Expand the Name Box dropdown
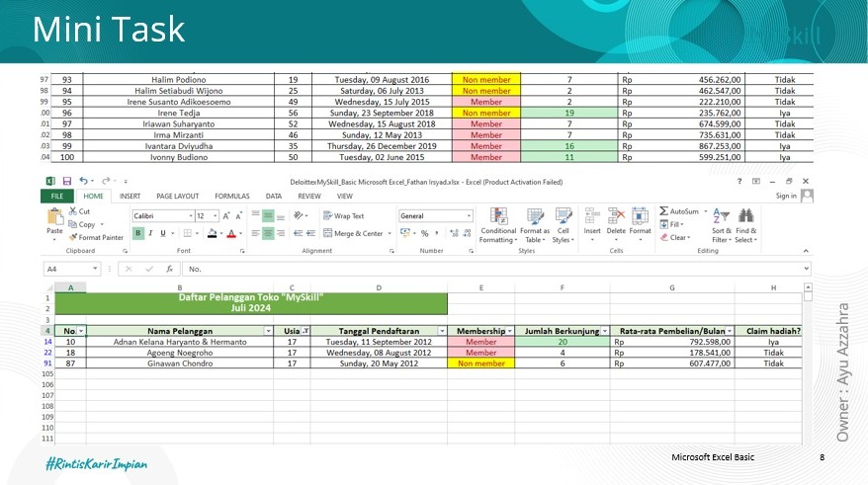The width and height of the screenshot is (868, 485). (95, 269)
